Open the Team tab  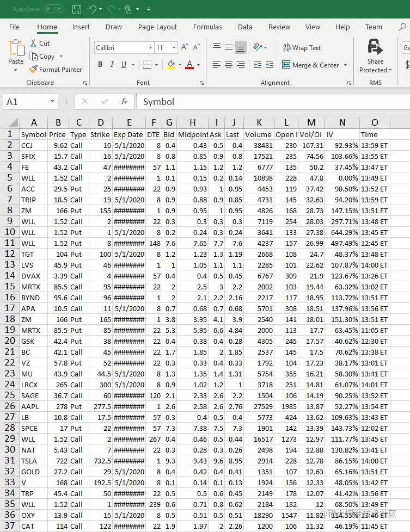[x=374, y=27]
